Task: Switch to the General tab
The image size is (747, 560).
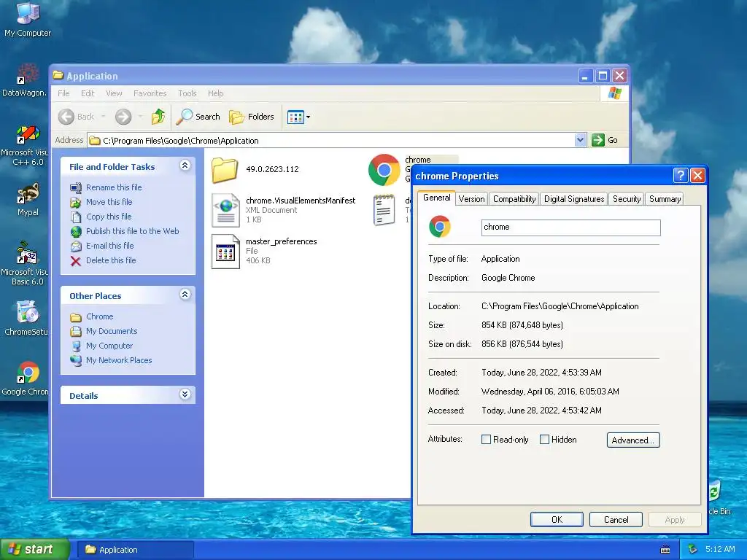Action: point(436,198)
